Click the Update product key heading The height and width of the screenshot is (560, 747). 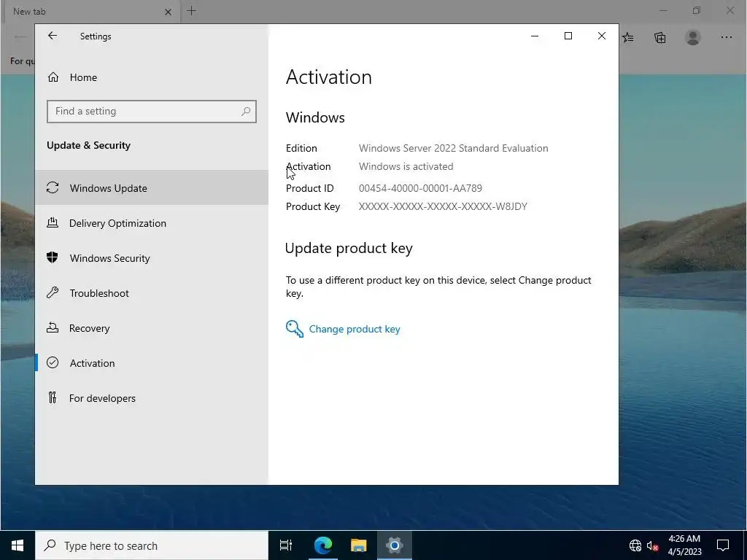point(349,248)
